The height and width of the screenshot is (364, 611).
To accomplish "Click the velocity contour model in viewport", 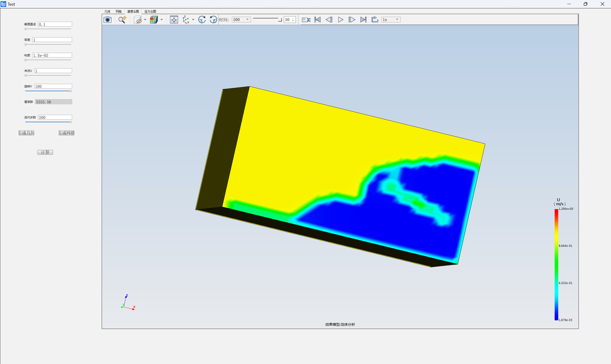I will (x=340, y=177).
